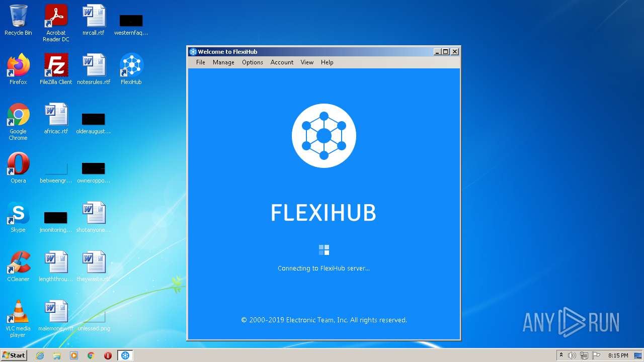Open the Options menu
Screen dimensions: 644x362
[x=253, y=62]
